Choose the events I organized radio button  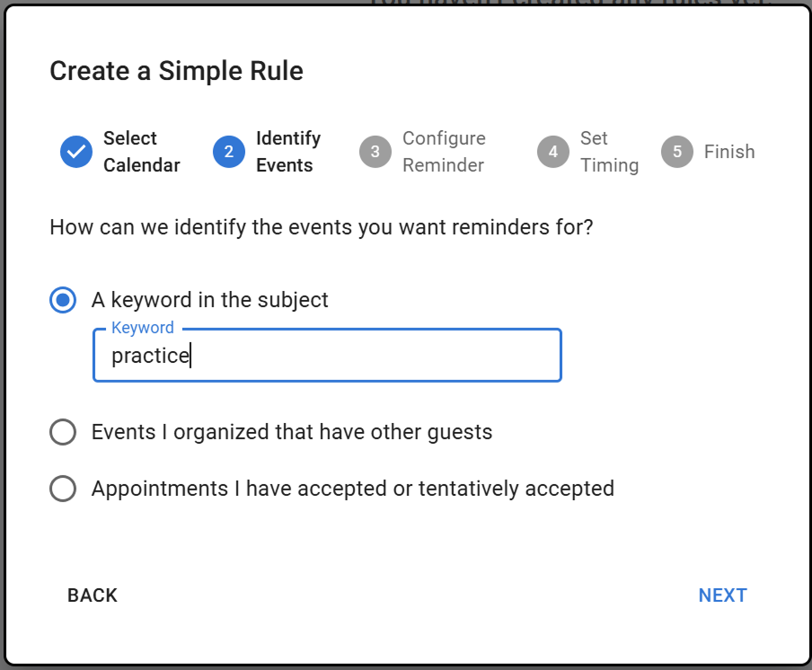63,432
